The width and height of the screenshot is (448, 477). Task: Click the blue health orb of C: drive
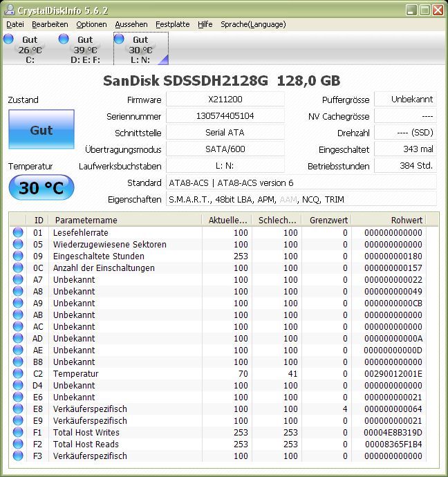tap(8, 39)
